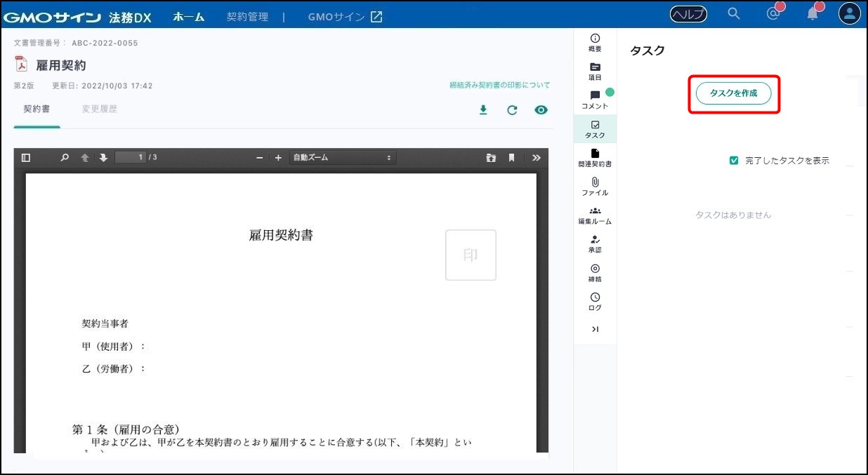Click the PDF page number field

131,158
